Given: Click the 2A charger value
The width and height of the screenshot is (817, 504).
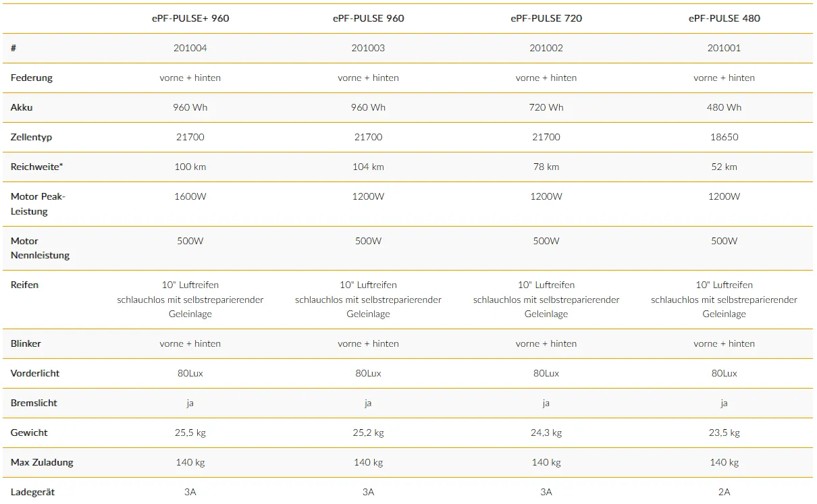Looking at the screenshot, I should point(724,492).
